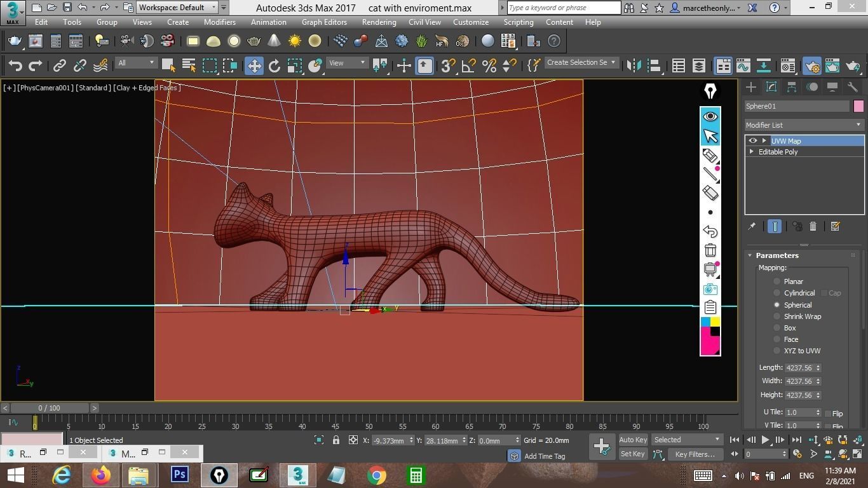The width and height of the screenshot is (868, 488).
Task: Click the eraser in the floating annotation bar
Action: tap(710, 193)
